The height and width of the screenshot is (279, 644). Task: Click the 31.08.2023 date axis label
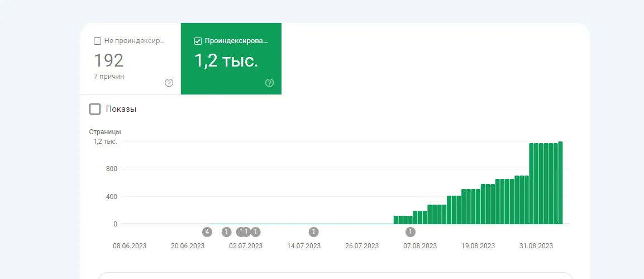coord(536,246)
